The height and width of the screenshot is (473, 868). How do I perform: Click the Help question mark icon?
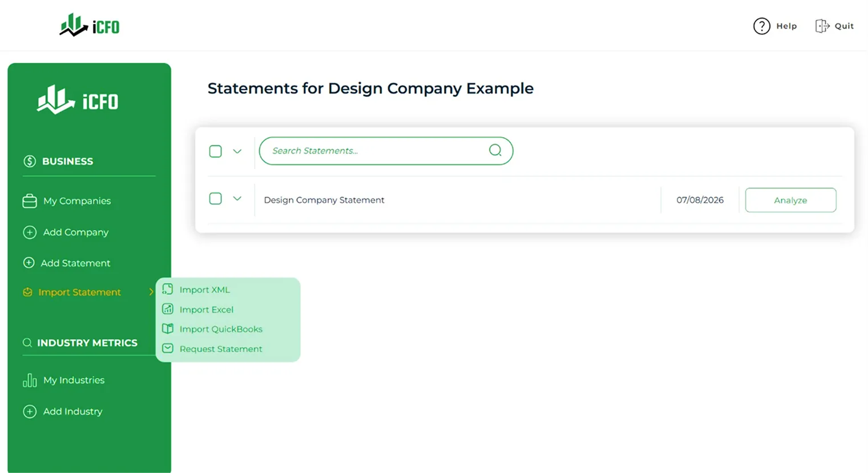(761, 26)
